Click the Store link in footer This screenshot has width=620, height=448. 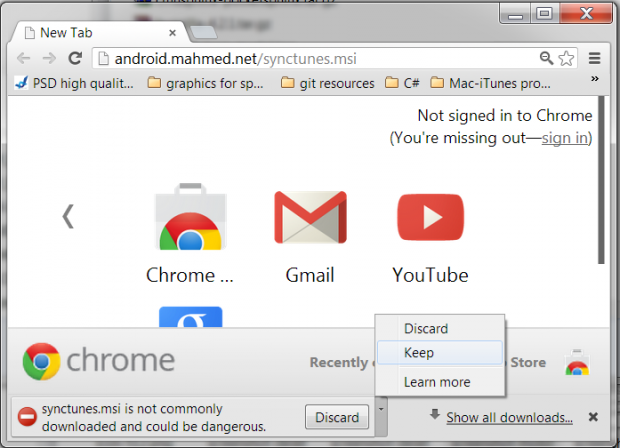point(527,362)
